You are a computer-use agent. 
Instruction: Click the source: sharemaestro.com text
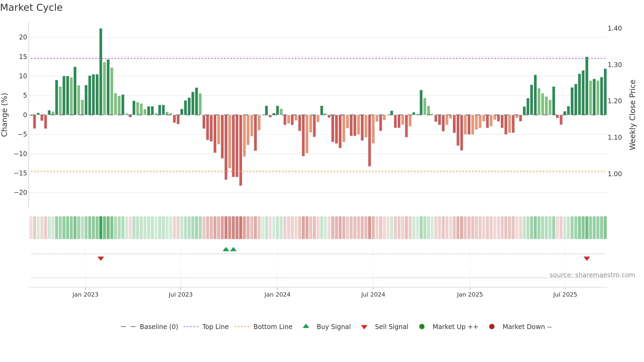pos(592,275)
